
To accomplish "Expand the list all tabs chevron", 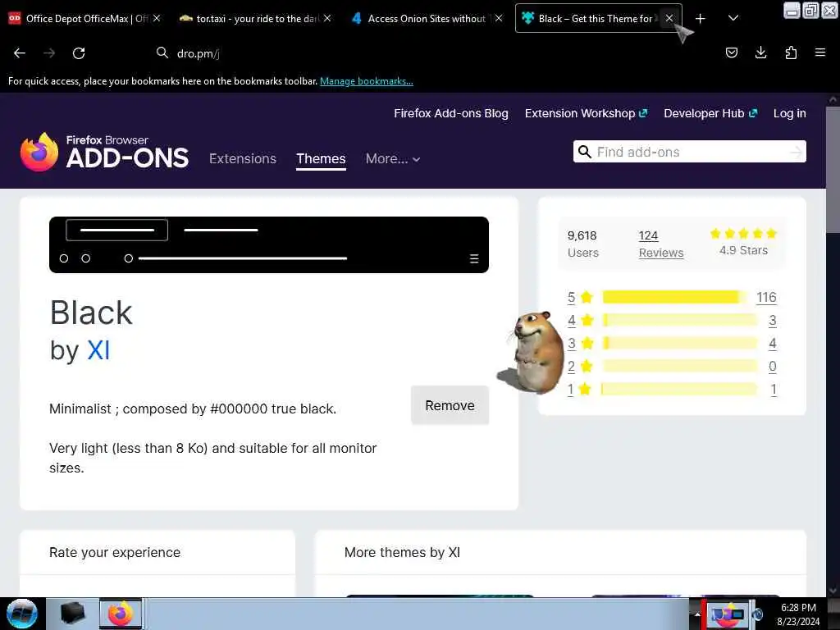I will point(733,18).
